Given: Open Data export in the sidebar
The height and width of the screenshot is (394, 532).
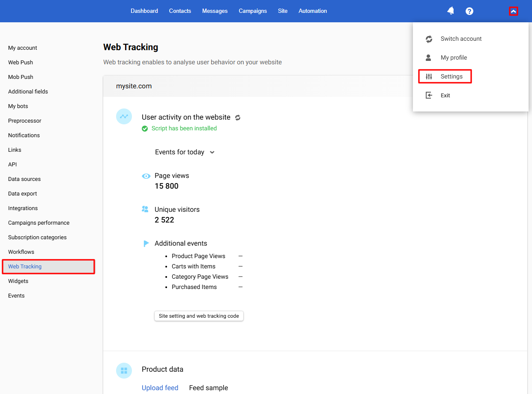Looking at the screenshot, I should coord(23,194).
